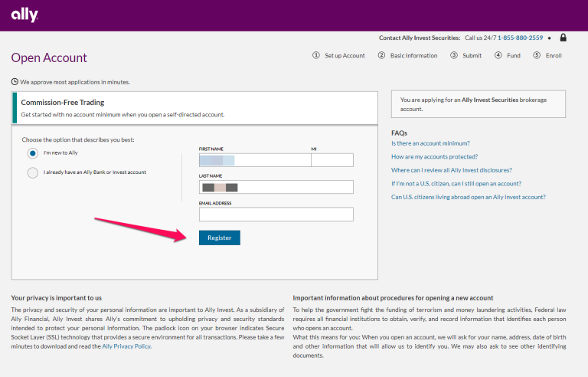Image resolution: width=588 pixels, height=377 pixels.
Task: Select "I already have an Ally Bank" option
Action: tap(32, 172)
